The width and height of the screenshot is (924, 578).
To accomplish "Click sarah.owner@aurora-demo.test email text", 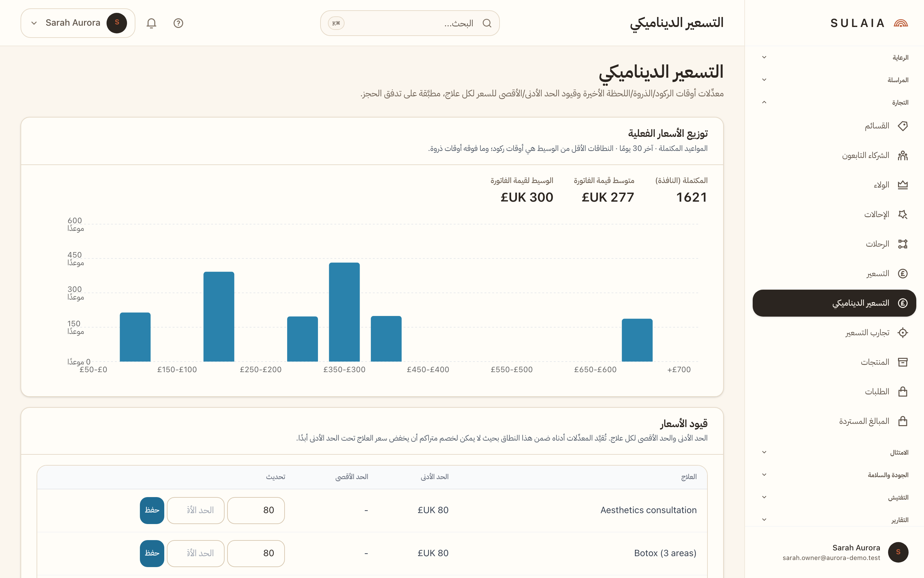I will [x=831, y=558].
